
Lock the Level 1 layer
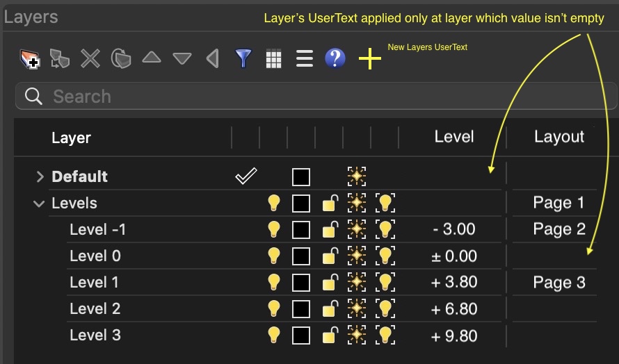point(330,283)
